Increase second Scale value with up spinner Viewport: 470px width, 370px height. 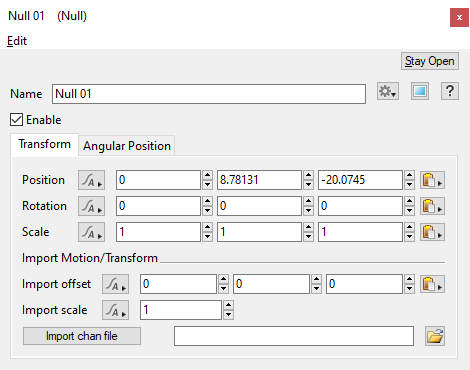(x=308, y=227)
